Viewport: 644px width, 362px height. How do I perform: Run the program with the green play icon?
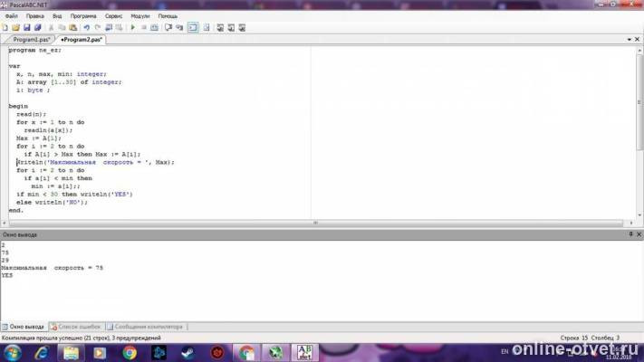pyautogui.click(x=132, y=27)
